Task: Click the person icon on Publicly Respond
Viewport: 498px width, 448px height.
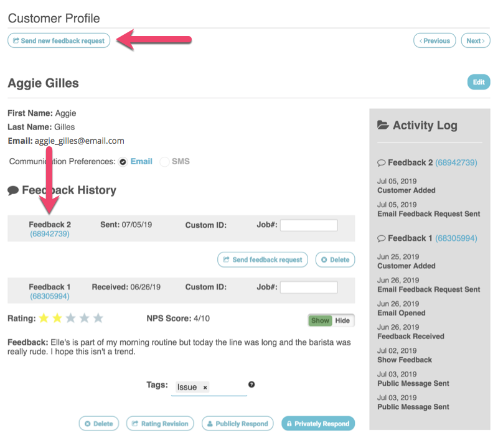Action: click(x=212, y=423)
